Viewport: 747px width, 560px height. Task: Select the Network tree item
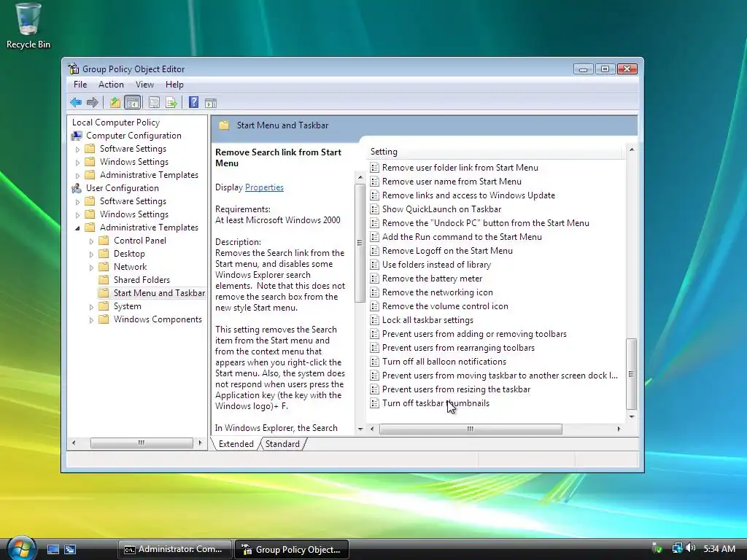click(x=130, y=267)
